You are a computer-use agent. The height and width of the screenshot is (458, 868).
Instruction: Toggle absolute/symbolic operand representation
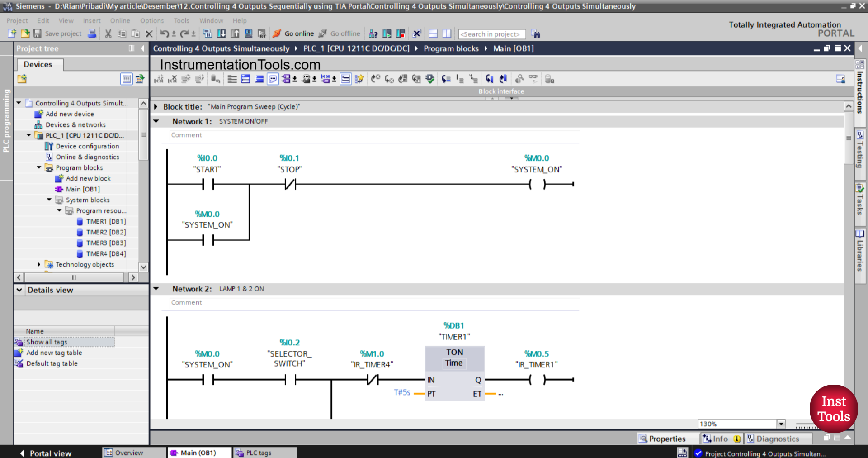pyautogui.click(x=286, y=78)
